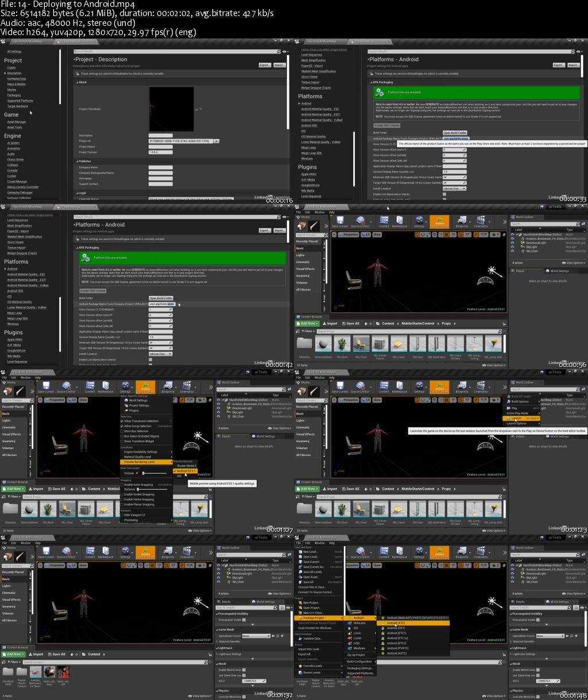Check the Hide Viewport UI option

point(122,515)
